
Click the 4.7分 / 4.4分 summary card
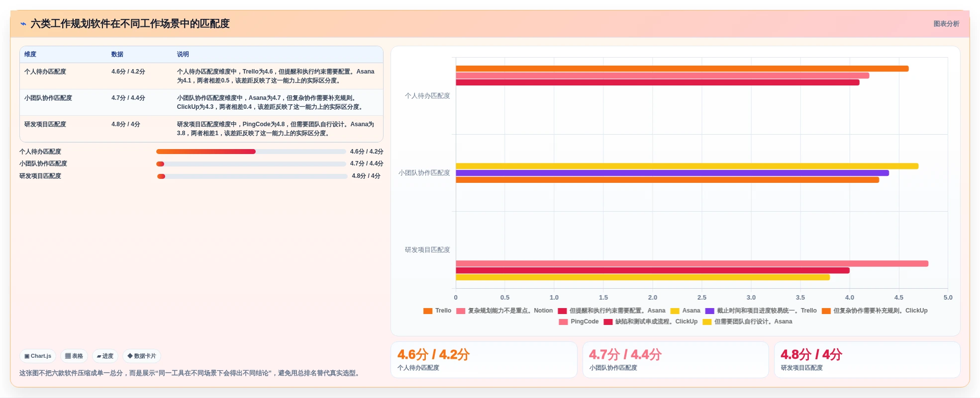[x=676, y=360]
